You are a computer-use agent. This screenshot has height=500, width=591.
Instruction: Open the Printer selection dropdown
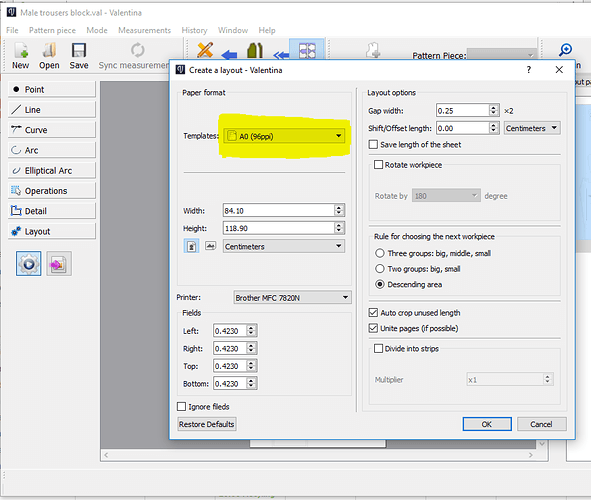(x=292, y=298)
